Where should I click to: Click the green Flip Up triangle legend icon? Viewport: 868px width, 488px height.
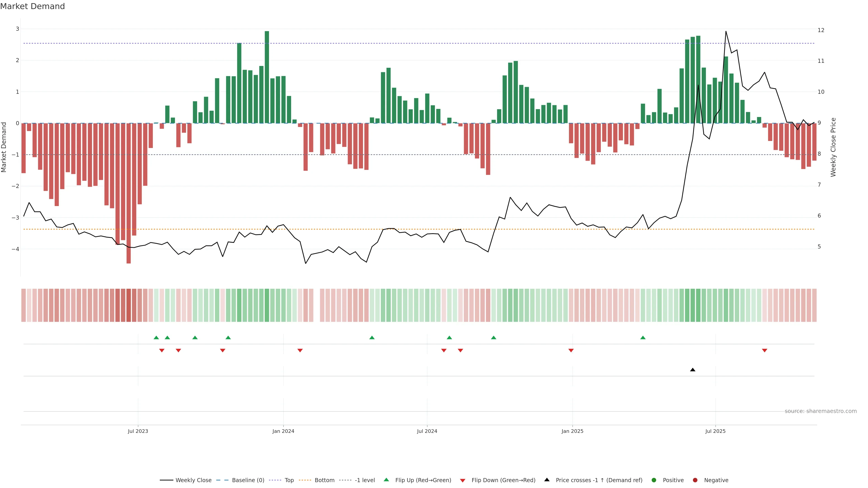point(386,480)
